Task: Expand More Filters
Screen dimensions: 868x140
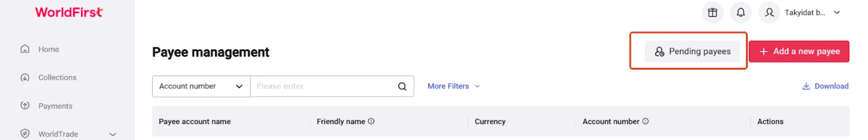Action: point(453,86)
